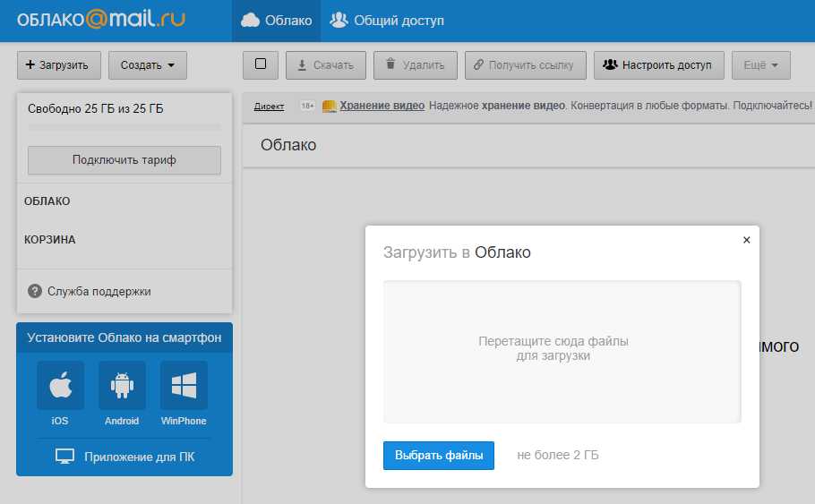Toggle the select-all checkbox in toolbar
This screenshot has height=504, width=815.
(x=261, y=64)
